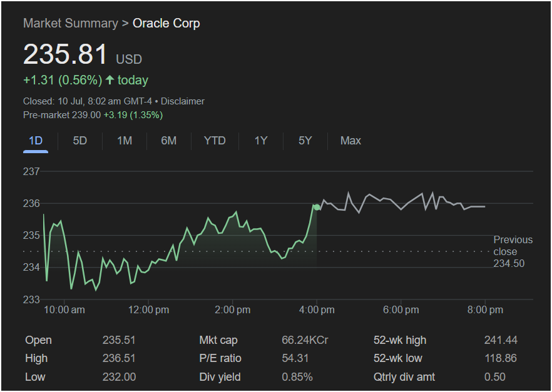
Task: Open the Disclaimer link
Action: coord(182,101)
